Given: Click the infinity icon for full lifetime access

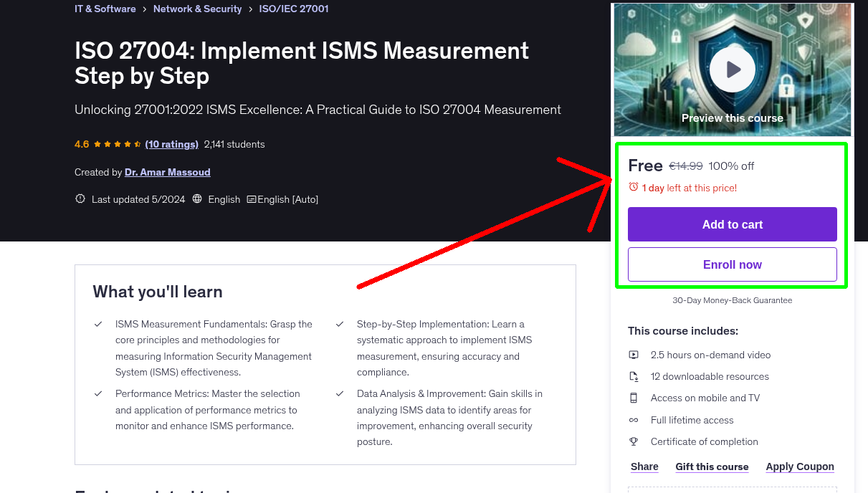Looking at the screenshot, I should pos(634,420).
